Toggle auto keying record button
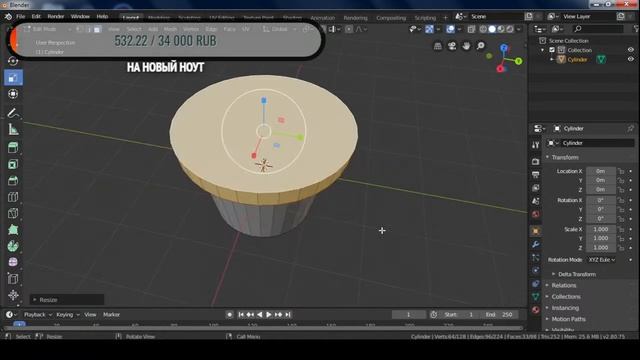This screenshot has width=640, height=360. click(x=229, y=315)
